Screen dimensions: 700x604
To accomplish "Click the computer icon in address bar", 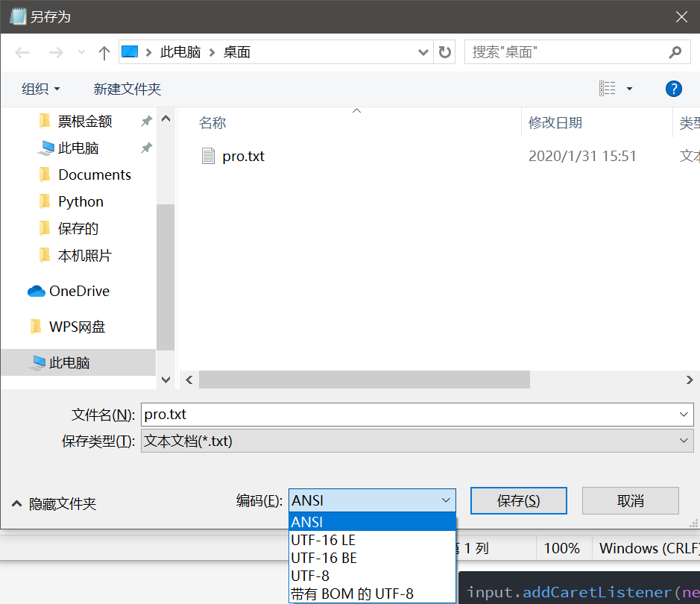I will click(x=130, y=51).
